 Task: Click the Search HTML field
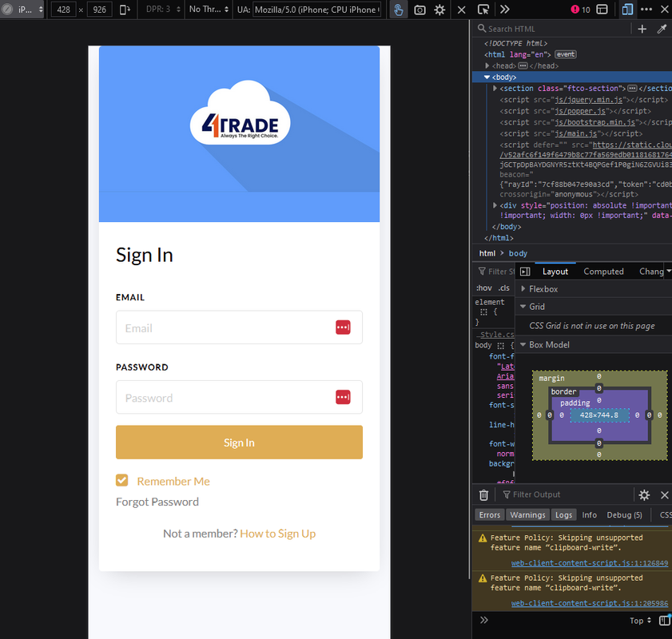553,29
